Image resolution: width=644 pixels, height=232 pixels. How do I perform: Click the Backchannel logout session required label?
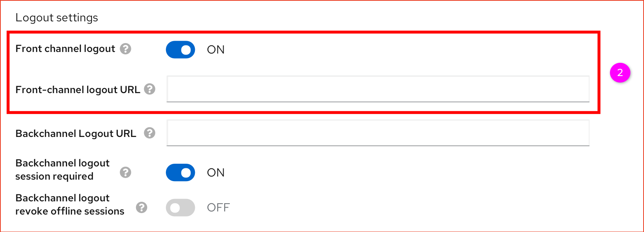[x=62, y=170]
